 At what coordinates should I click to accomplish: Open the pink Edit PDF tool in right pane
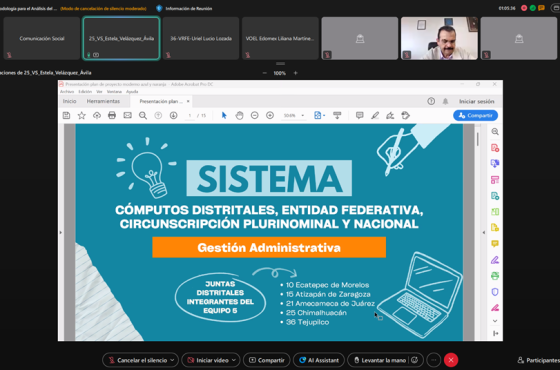(x=495, y=180)
